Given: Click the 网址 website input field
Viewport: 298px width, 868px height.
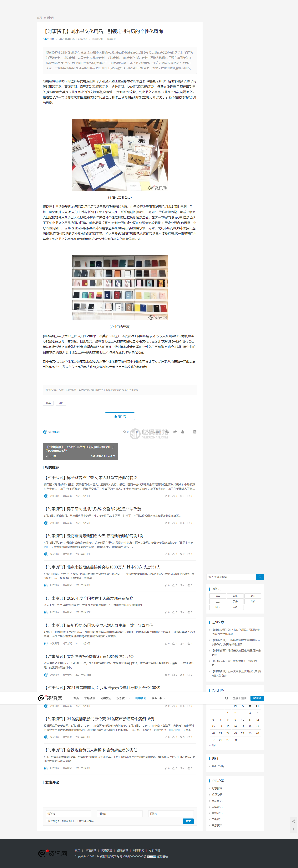Looking at the screenshot, I should (x=171, y=813).
